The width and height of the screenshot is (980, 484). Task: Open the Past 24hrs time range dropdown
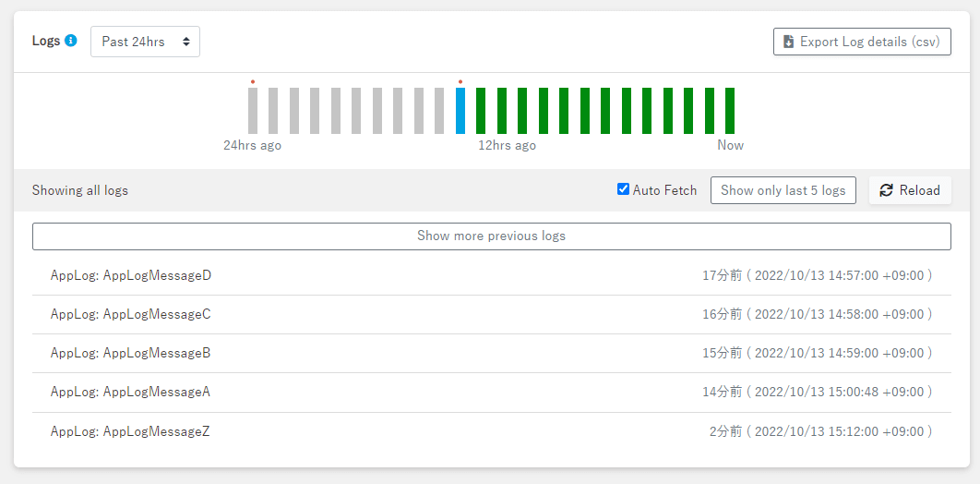tap(145, 42)
